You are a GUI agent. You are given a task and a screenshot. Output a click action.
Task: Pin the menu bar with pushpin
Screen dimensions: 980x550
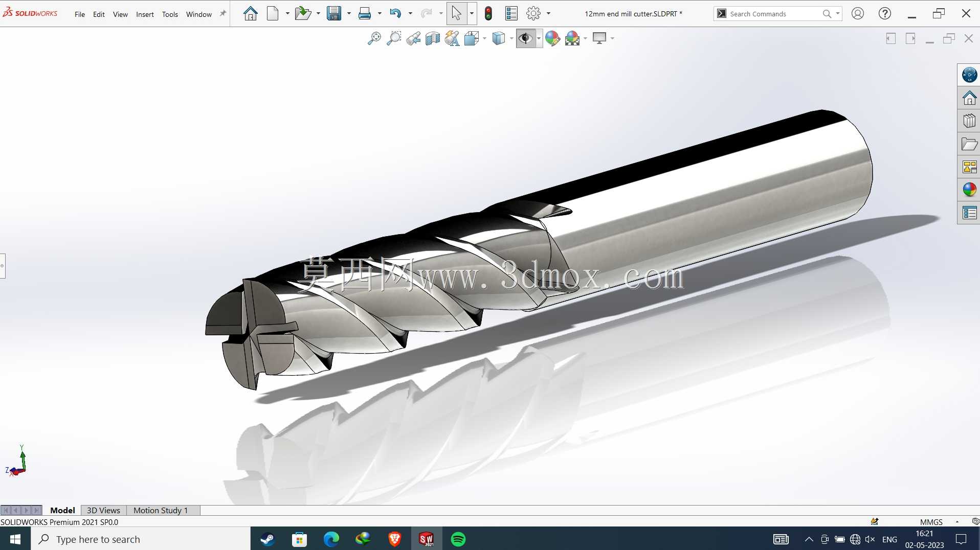tap(222, 14)
